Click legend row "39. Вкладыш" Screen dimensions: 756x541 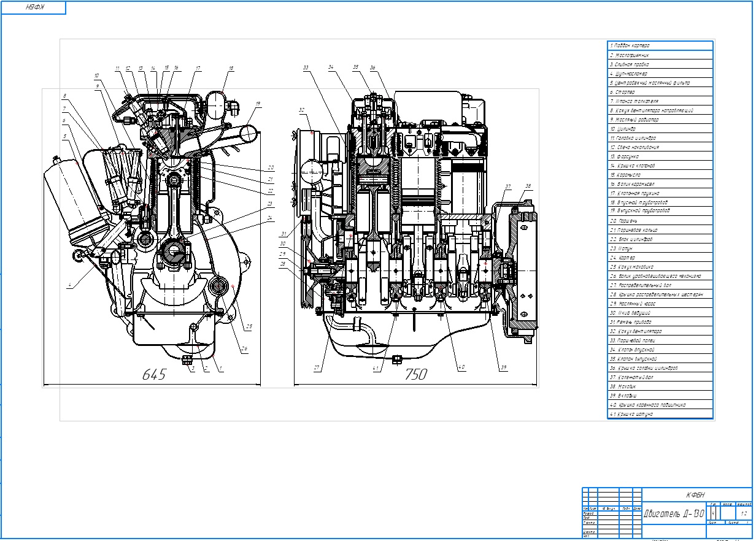[x=660, y=396]
